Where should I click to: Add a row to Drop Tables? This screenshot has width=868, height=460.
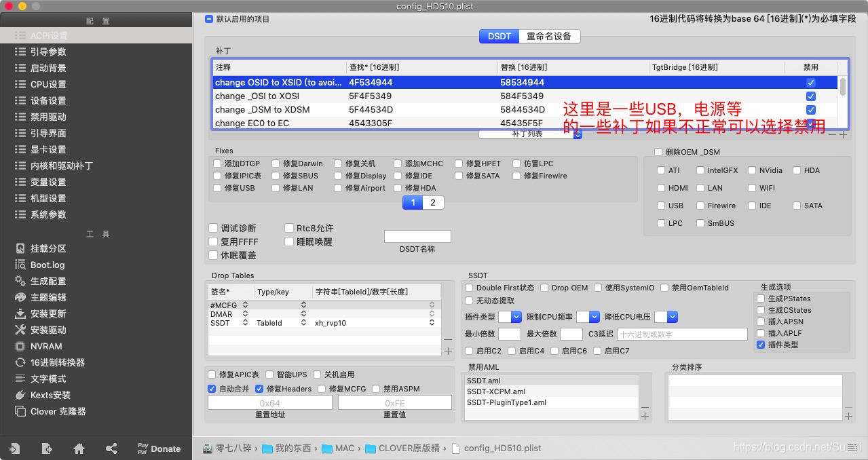(x=448, y=351)
